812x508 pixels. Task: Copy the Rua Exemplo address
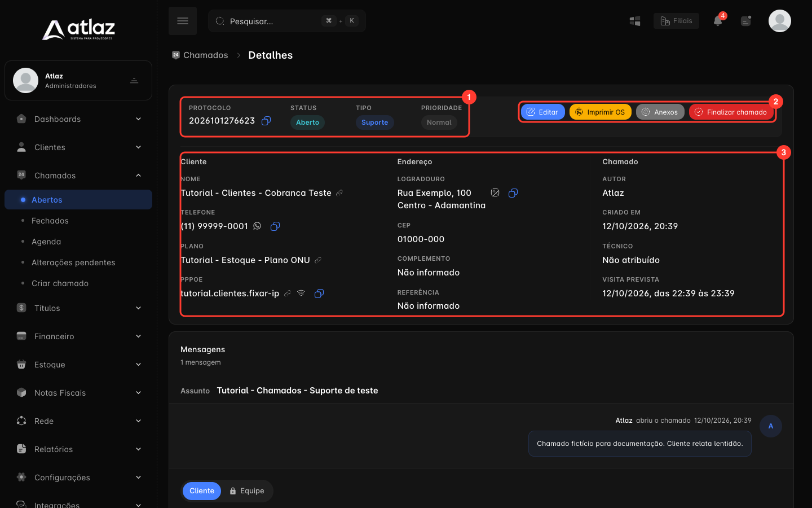(x=513, y=193)
